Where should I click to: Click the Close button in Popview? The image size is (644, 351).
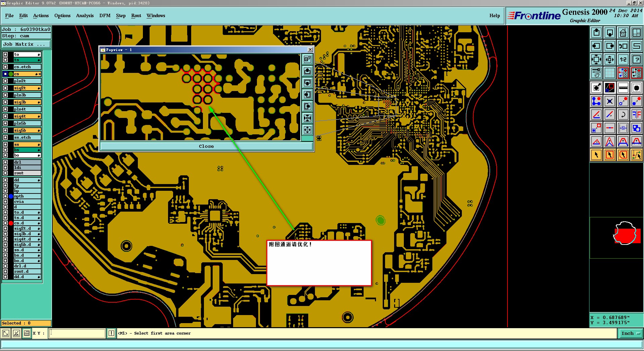pos(206,146)
